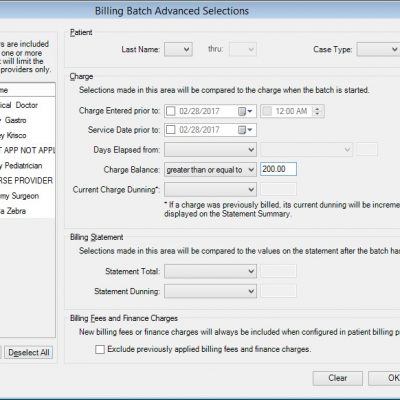
Task: Open the Last Name dropdown
Action: coord(178,50)
